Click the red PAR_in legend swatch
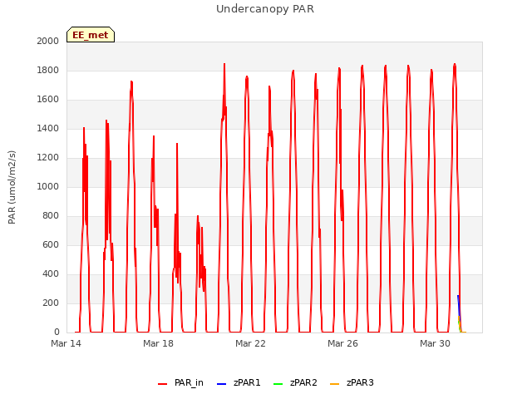Viewport: 532px width, 399px height. coord(163,384)
